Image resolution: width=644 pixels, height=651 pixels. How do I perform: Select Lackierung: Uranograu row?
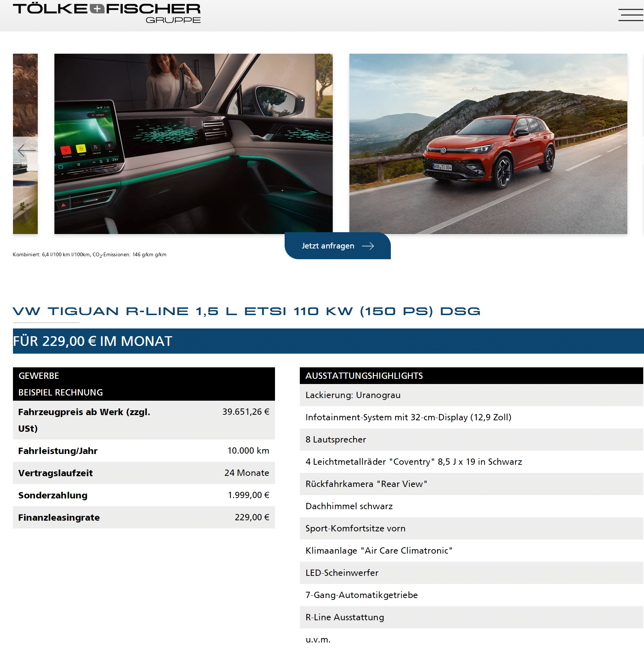tap(472, 395)
